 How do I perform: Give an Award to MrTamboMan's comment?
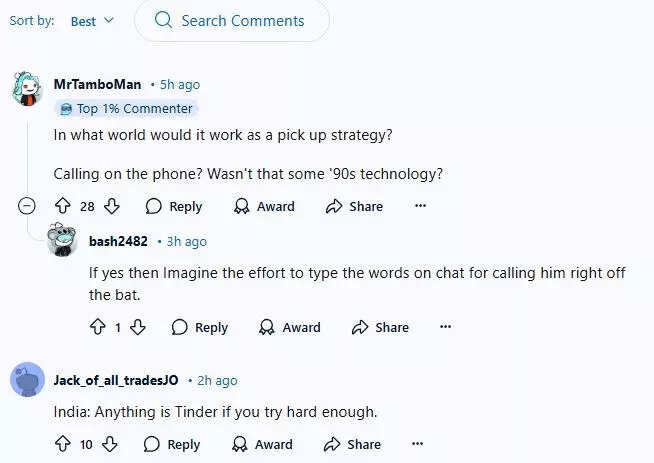tap(264, 206)
